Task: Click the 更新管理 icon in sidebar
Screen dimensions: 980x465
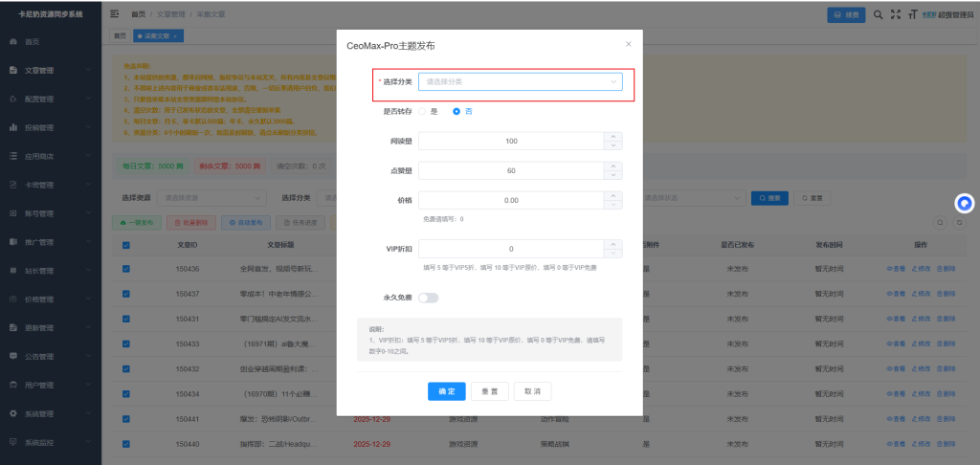Action: coord(13,327)
